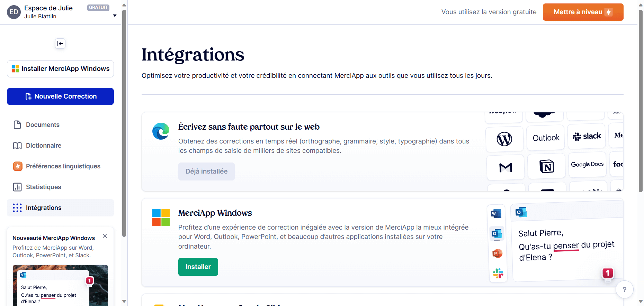Click the Microsoft Edge icon in the web card

(160, 131)
